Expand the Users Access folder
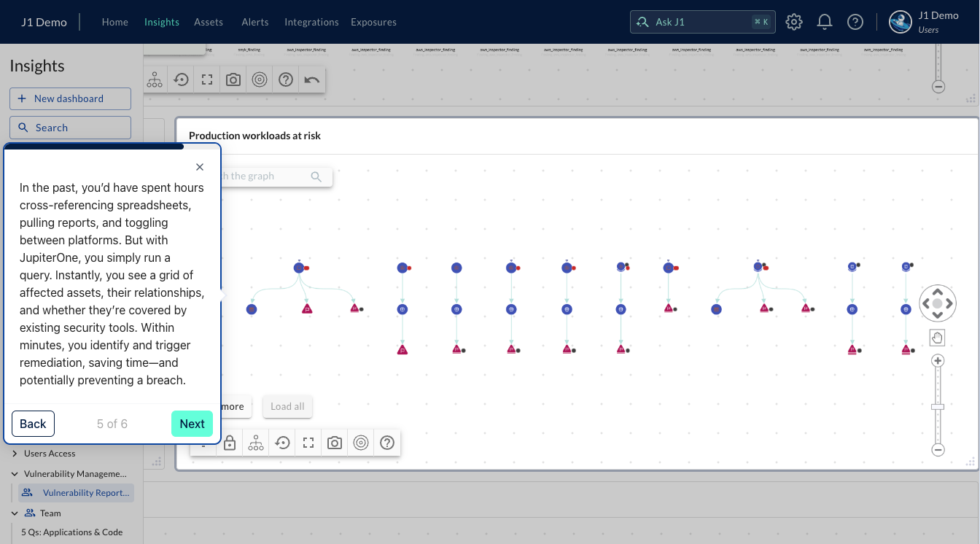 pyautogui.click(x=15, y=454)
